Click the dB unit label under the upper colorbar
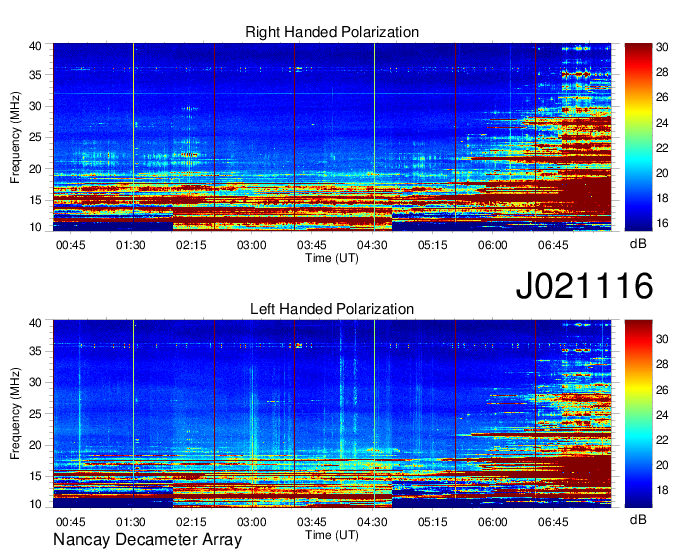The width and height of the screenshot is (680, 552). click(x=638, y=244)
